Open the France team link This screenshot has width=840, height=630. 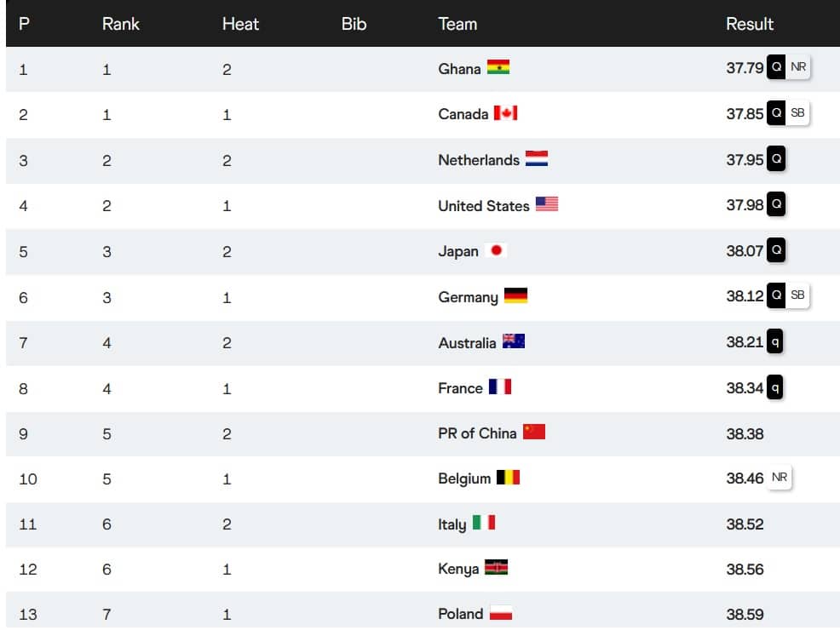click(x=460, y=388)
